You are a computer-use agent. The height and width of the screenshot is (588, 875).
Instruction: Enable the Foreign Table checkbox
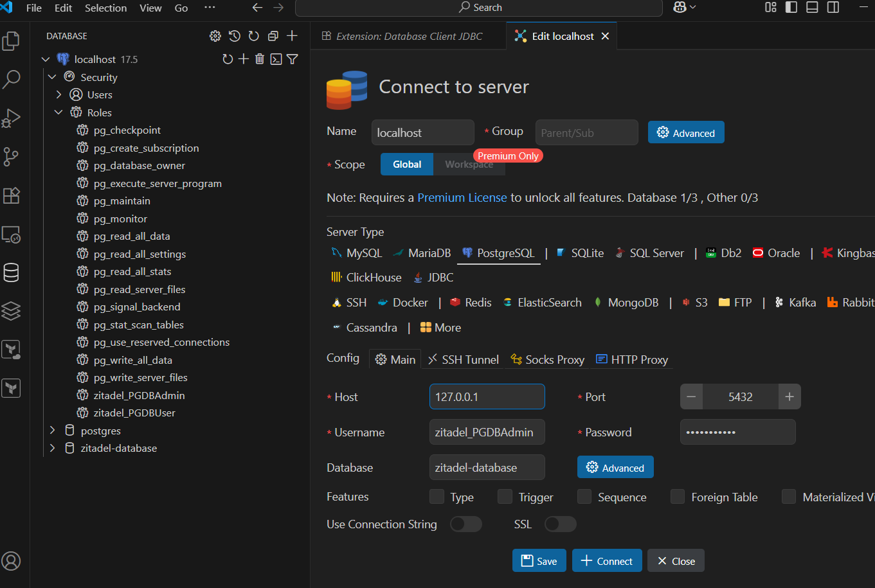coord(678,497)
